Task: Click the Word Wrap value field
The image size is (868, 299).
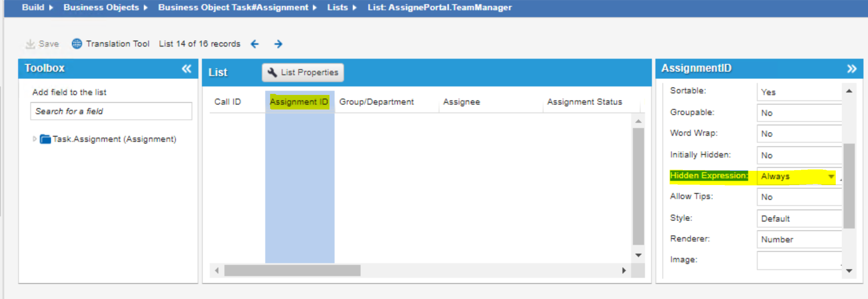Action: click(x=799, y=134)
